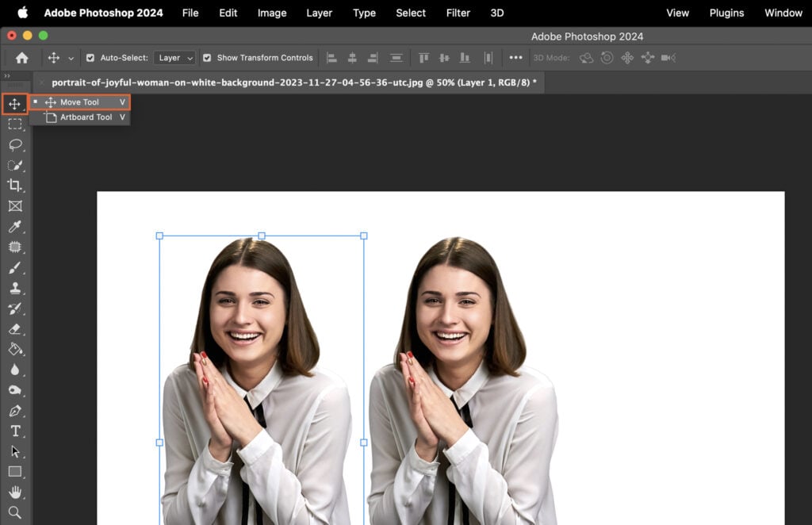Select the Lasso tool
This screenshot has width=812, height=525.
click(x=15, y=144)
